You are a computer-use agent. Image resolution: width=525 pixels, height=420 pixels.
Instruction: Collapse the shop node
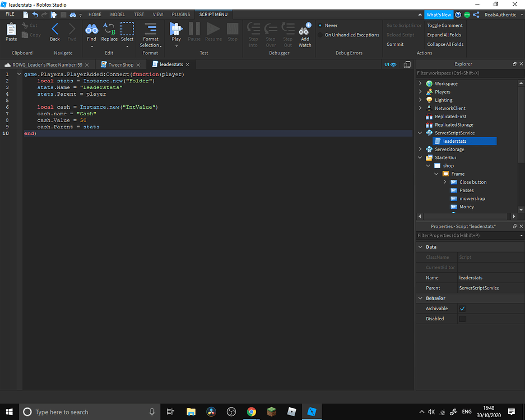(x=428, y=166)
